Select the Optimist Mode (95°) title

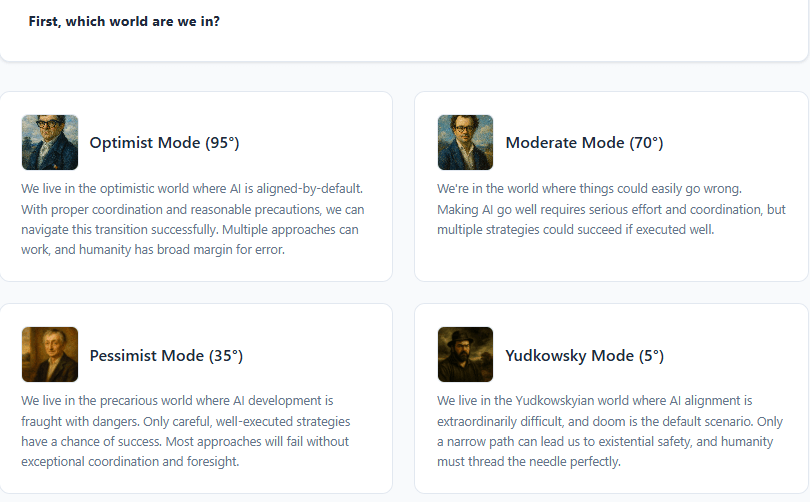click(164, 143)
